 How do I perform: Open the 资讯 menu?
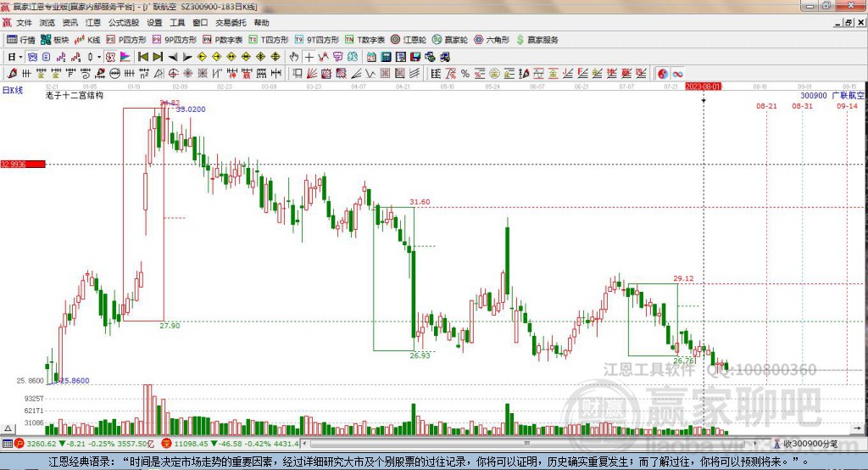pyautogui.click(x=70, y=23)
